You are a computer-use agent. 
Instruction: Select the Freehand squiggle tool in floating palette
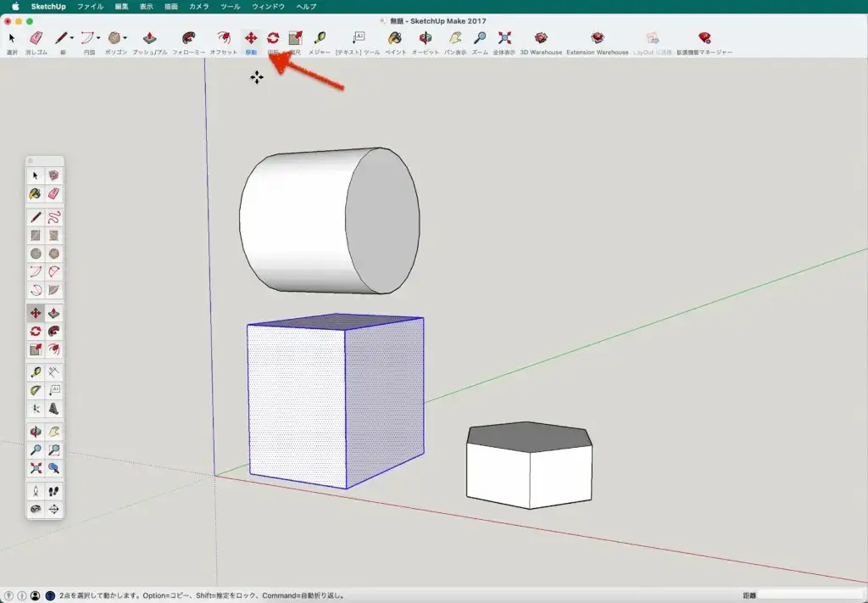pos(53,217)
